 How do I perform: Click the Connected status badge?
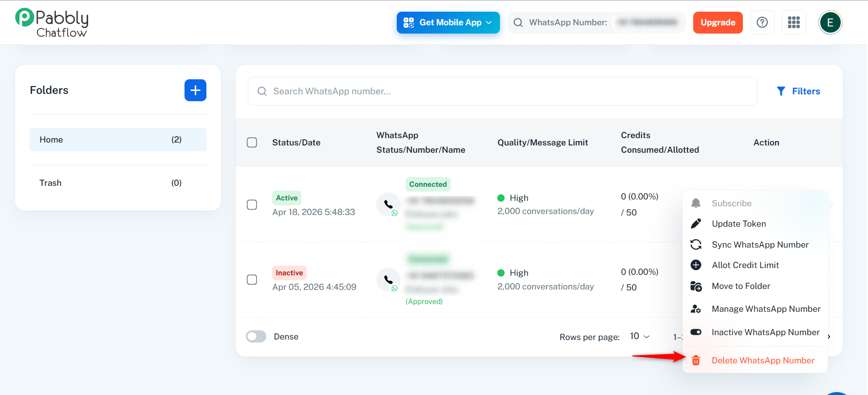pyautogui.click(x=428, y=184)
